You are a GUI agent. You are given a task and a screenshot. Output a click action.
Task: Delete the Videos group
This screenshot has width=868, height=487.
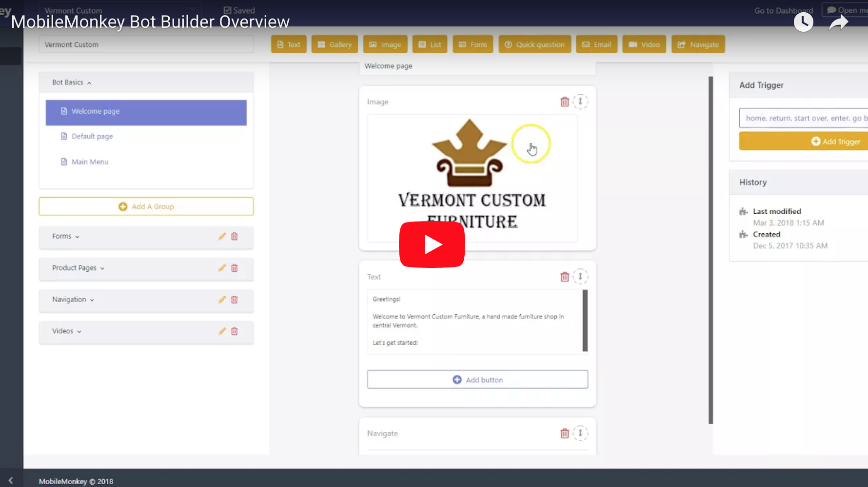pyautogui.click(x=234, y=331)
